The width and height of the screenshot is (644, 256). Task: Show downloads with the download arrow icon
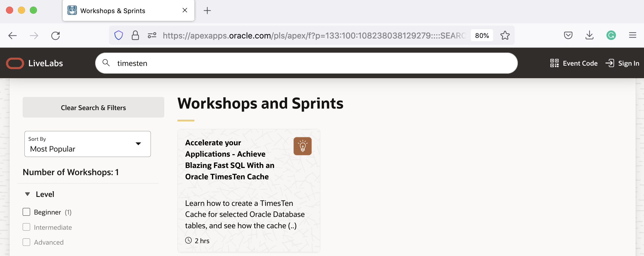(589, 35)
